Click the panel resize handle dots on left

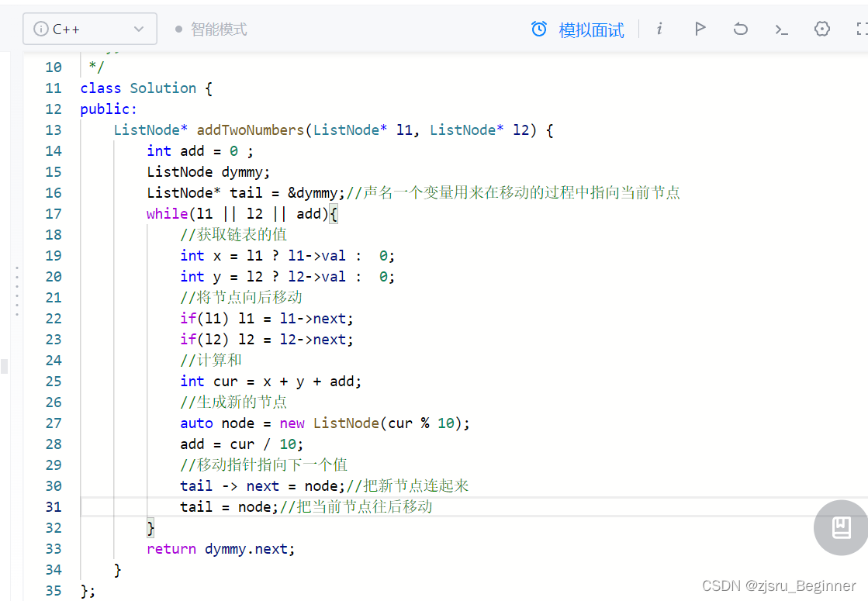(x=17, y=291)
